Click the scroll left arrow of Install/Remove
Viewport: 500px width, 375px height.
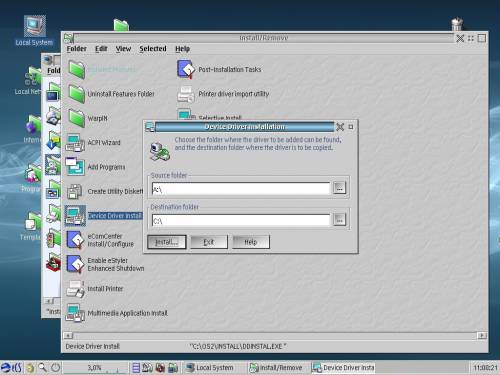point(68,335)
